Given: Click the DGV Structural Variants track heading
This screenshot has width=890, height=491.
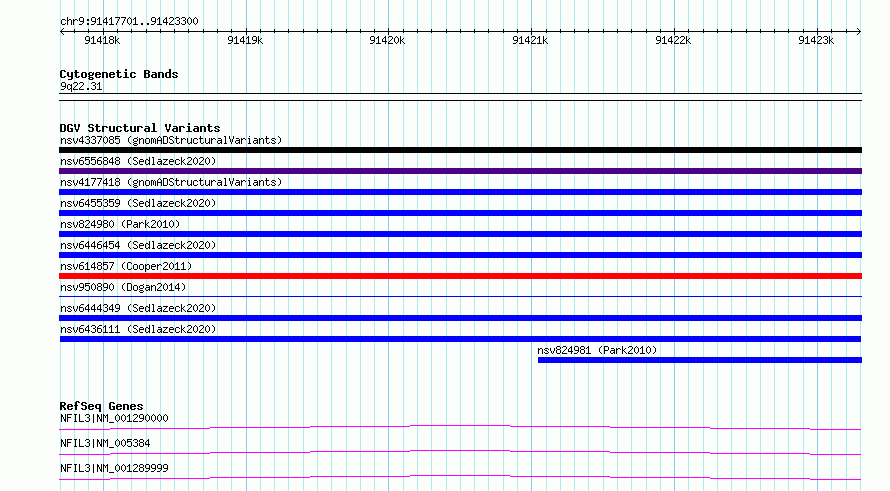Looking at the screenshot, I should (x=140, y=128).
